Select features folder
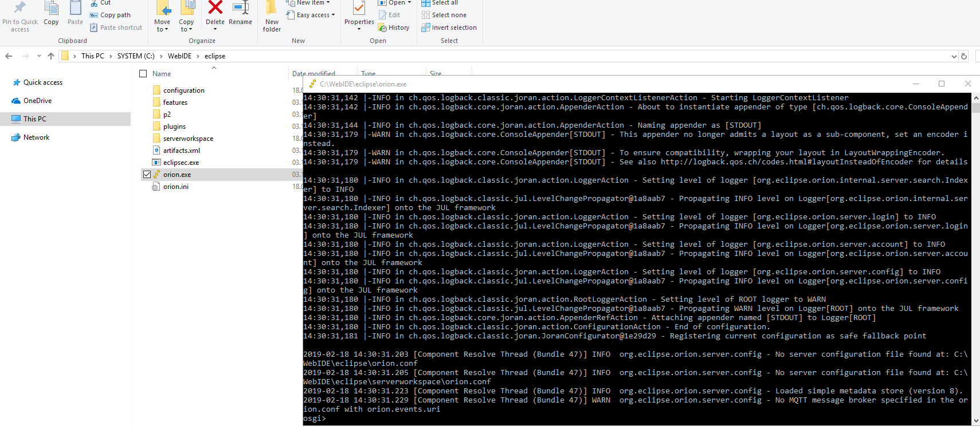This screenshot has height=430, width=980. click(x=175, y=102)
